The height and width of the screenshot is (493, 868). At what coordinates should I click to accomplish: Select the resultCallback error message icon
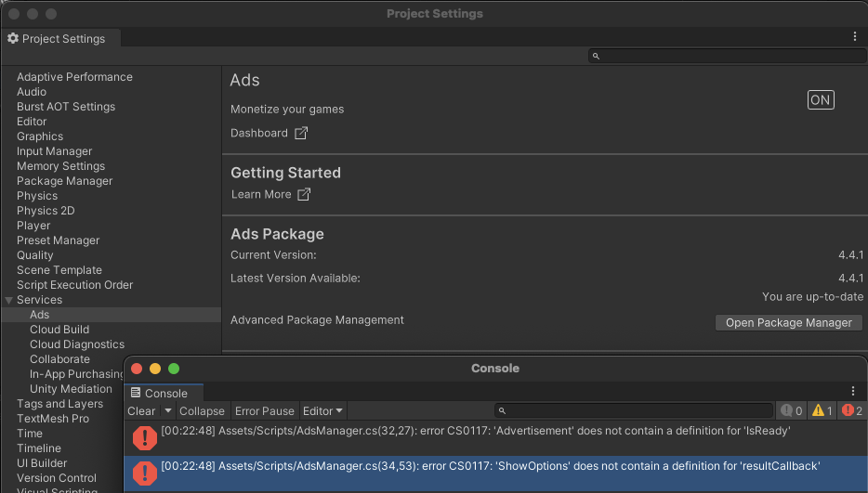click(144, 474)
